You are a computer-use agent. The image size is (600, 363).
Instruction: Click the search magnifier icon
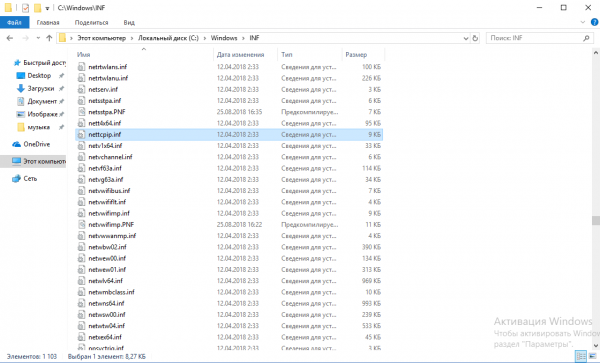[586, 38]
